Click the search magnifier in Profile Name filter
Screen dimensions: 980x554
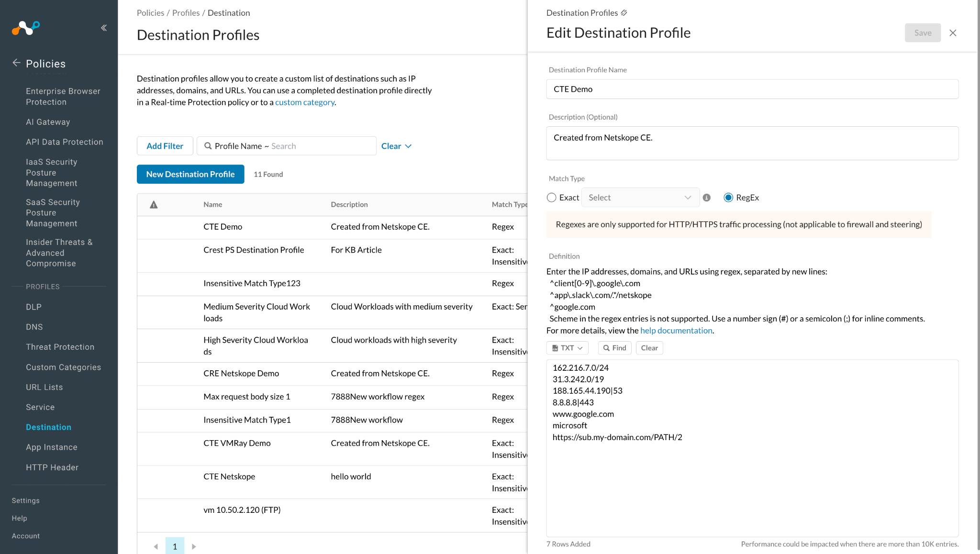pos(208,146)
